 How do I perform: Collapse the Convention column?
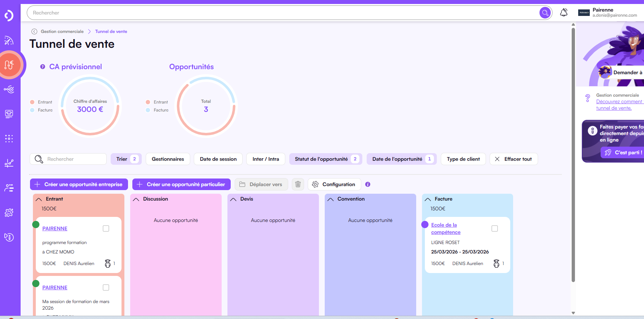[330, 199]
